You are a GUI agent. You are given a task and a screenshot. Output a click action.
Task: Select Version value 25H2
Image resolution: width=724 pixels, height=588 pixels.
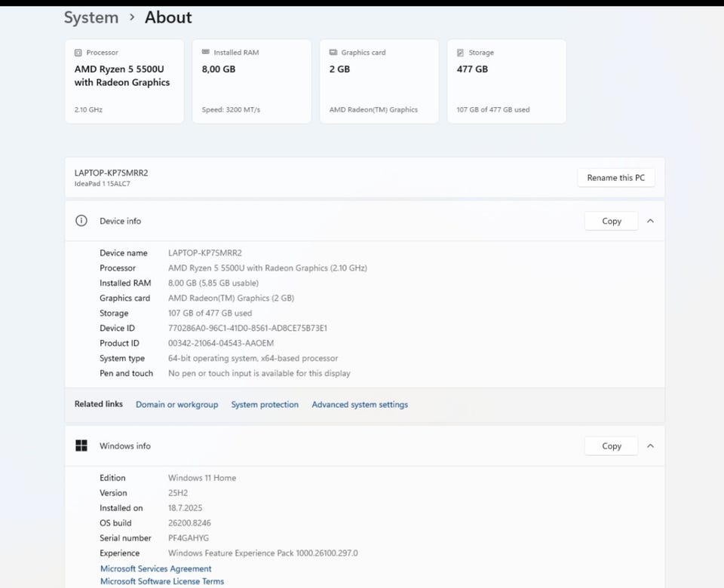coord(178,493)
